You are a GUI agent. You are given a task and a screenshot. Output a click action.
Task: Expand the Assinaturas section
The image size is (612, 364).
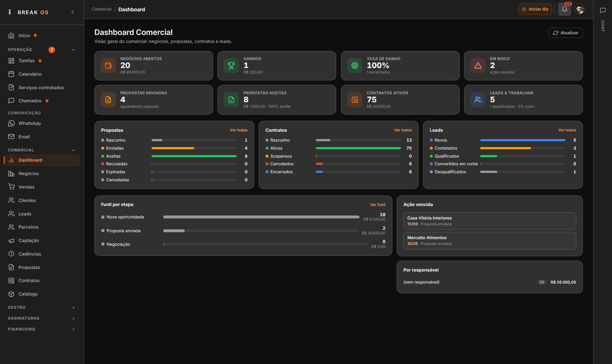pos(42,318)
